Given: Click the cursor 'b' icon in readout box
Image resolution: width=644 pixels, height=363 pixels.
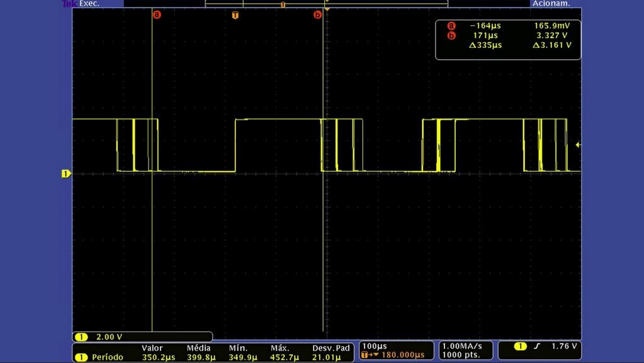Looking at the screenshot, I should [451, 35].
